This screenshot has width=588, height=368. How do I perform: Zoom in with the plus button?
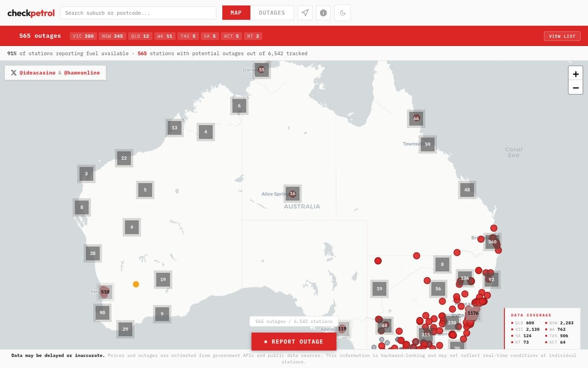576,74
